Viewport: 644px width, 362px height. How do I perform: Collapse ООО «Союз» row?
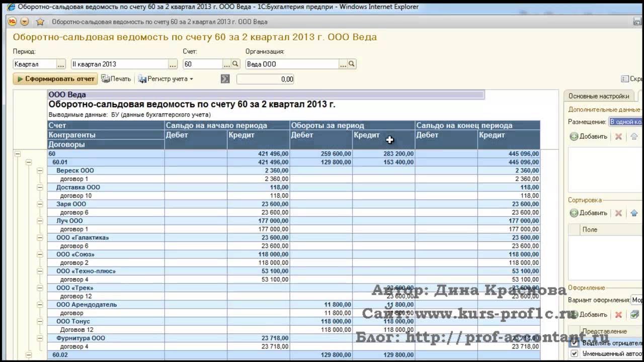click(40, 255)
